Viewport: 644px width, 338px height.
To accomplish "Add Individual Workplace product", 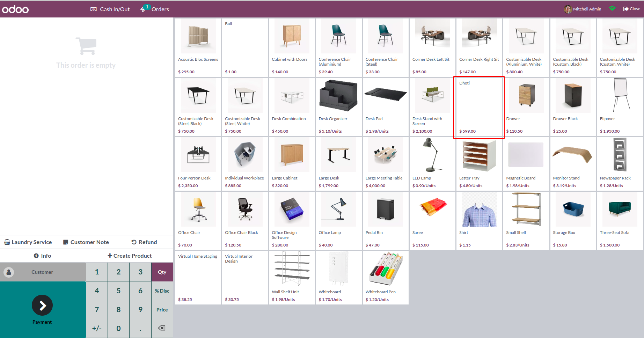I will [x=245, y=164].
